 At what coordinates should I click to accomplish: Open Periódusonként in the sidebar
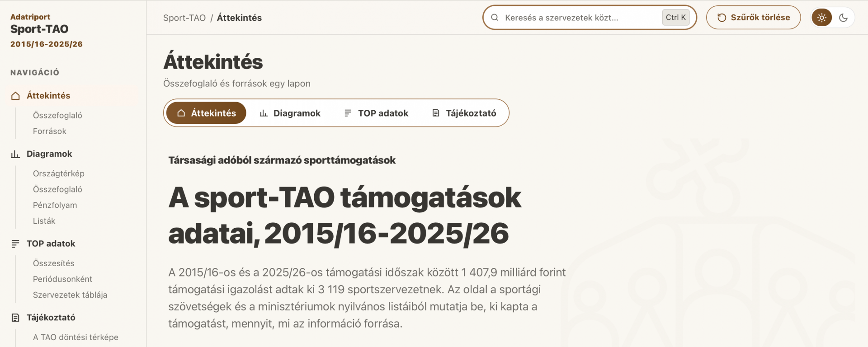62,279
